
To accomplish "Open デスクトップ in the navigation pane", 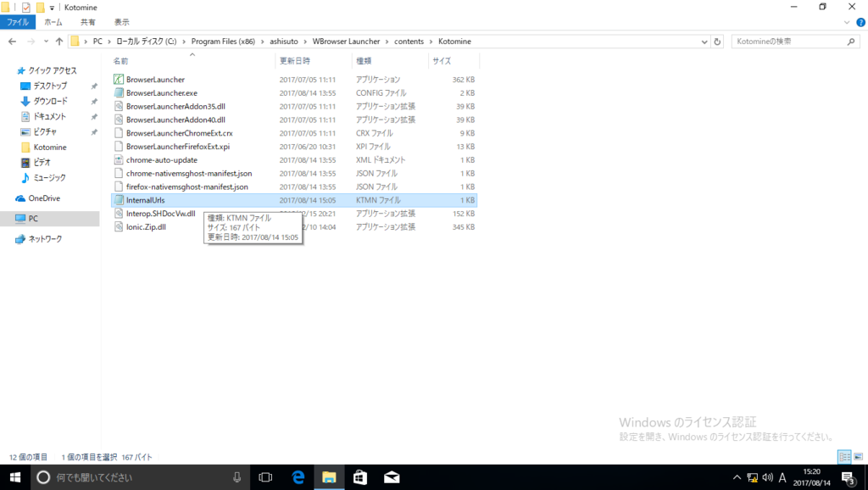I will point(50,86).
